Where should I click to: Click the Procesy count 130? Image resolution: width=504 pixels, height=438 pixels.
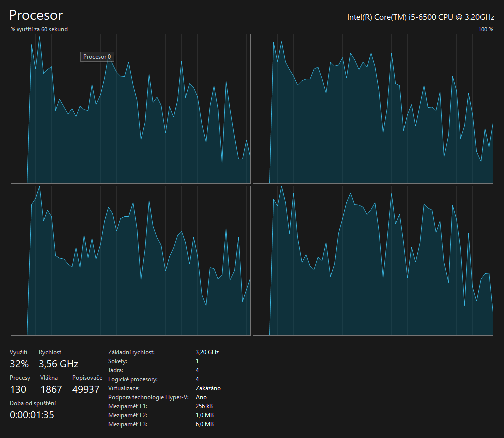point(18,389)
